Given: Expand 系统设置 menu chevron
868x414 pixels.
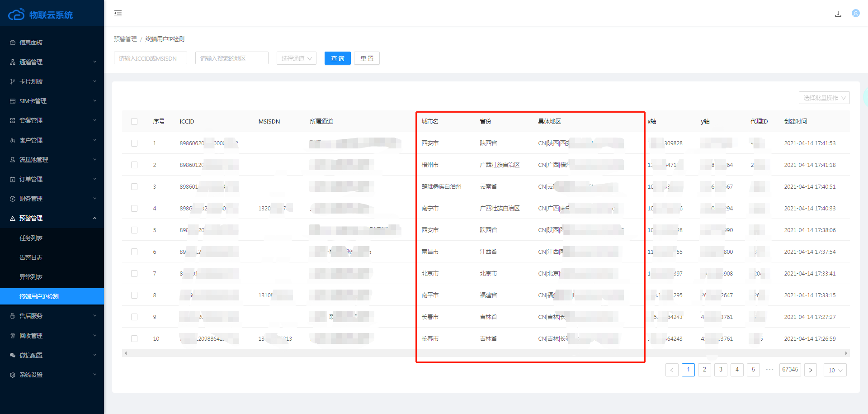Looking at the screenshot, I should (x=94, y=375).
